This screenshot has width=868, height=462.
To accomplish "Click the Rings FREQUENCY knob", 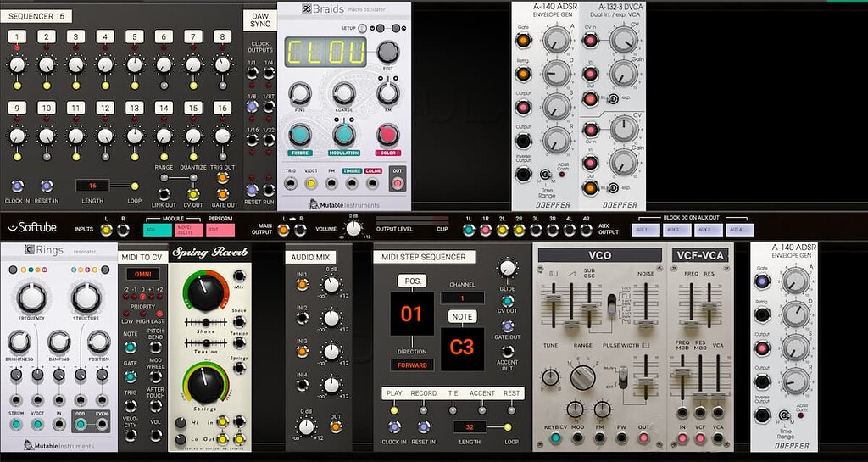I will pos(31,298).
